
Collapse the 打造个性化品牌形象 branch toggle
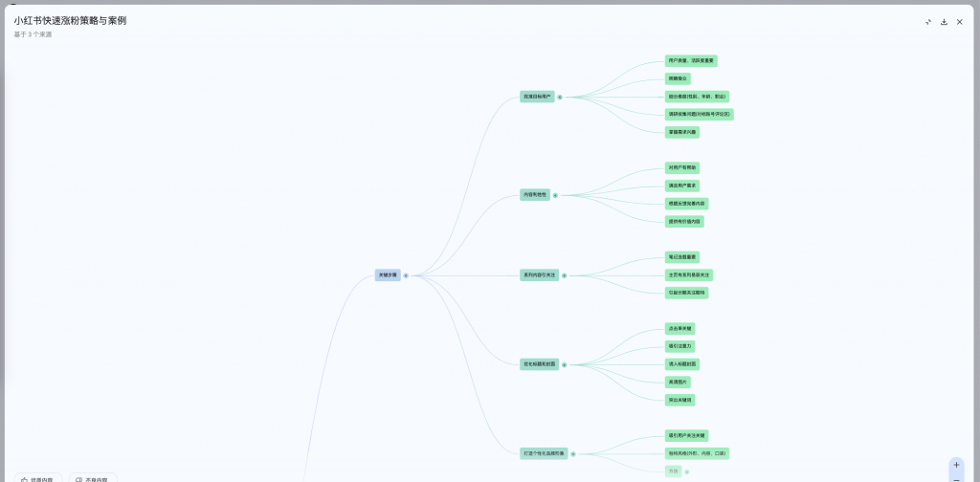click(x=573, y=454)
